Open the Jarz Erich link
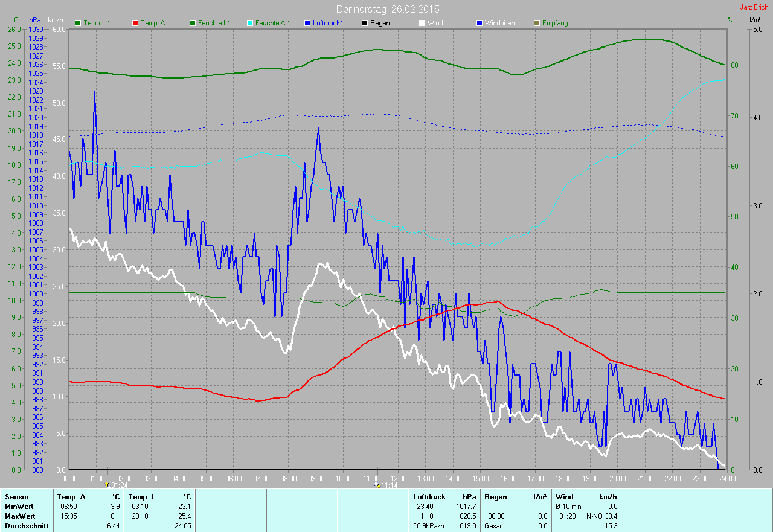The image size is (773, 532). [755, 8]
